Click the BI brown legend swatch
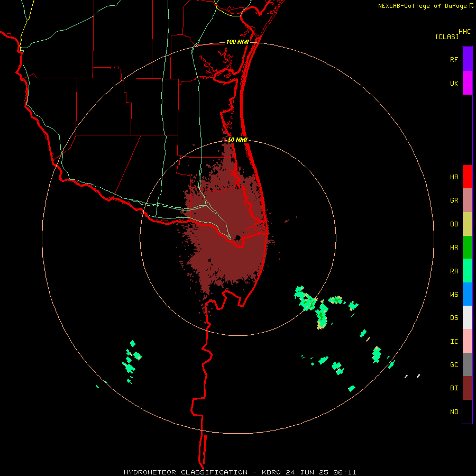 tap(467, 388)
